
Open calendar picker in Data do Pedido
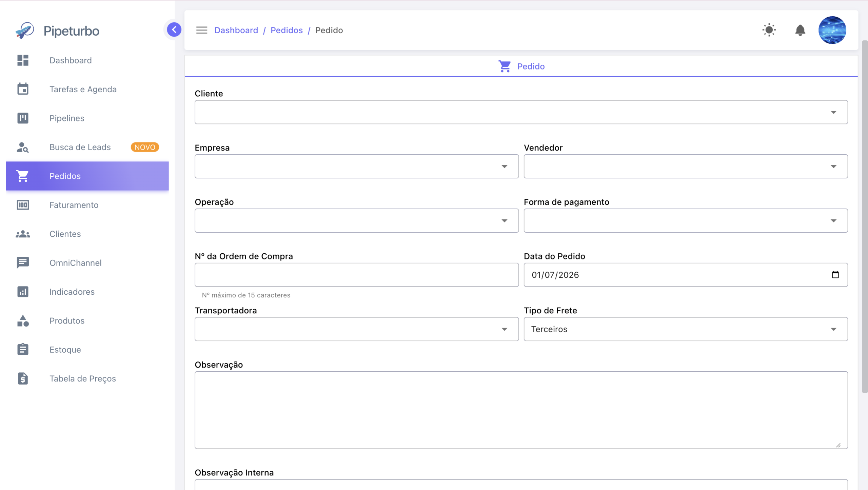835,275
